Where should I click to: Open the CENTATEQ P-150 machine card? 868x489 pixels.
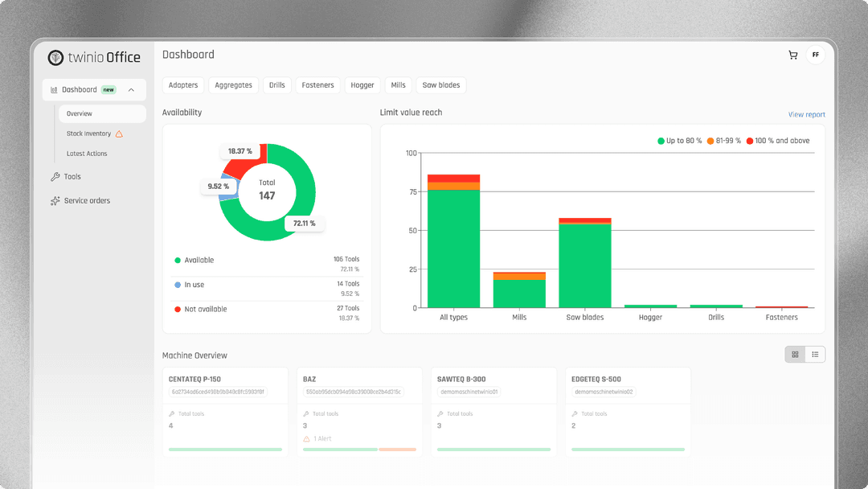(225, 412)
